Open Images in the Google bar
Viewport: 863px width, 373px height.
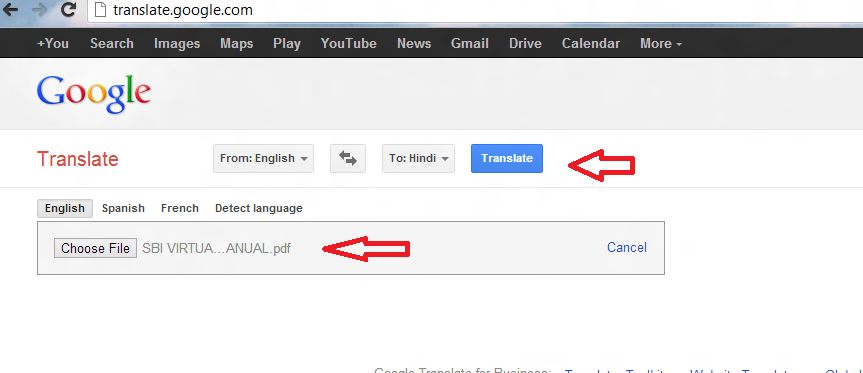(177, 43)
